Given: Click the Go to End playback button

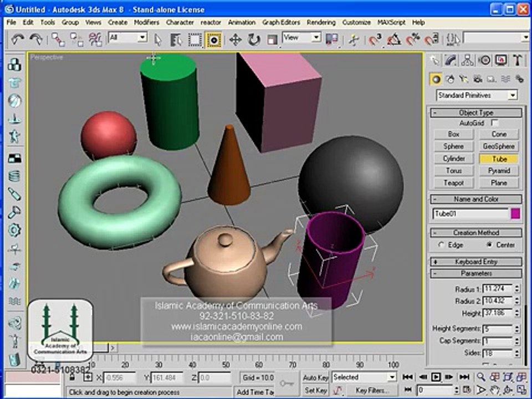Looking at the screenshot, I should tap(464, 377).
